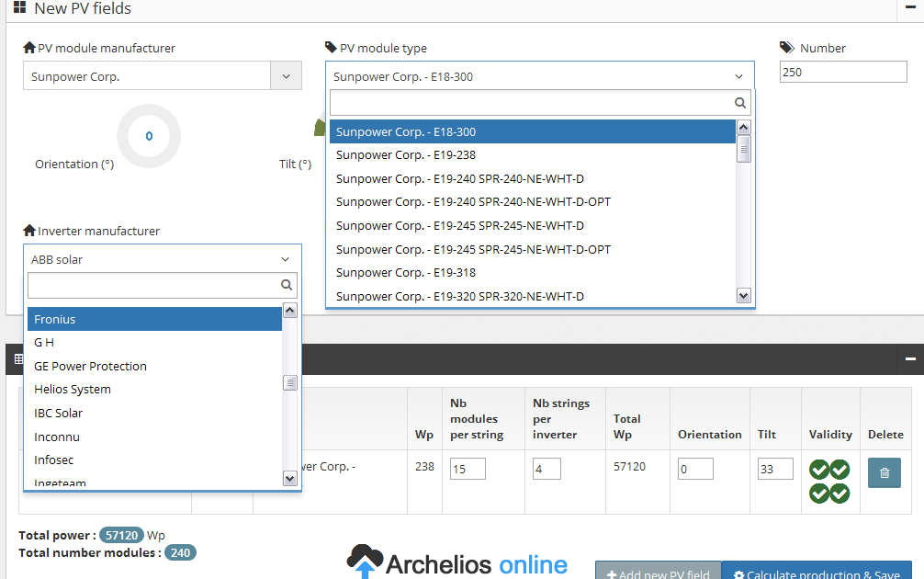Choose E19-245 SPR-245-NE-WHT-D-OPT module
Screen dimensions: 924x579
(x=533, y=249)
